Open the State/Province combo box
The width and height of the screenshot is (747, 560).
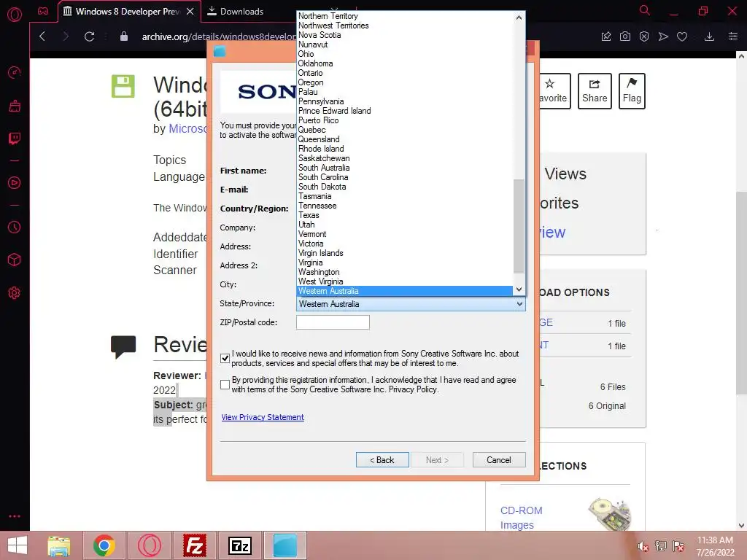(x=411, y=304)
